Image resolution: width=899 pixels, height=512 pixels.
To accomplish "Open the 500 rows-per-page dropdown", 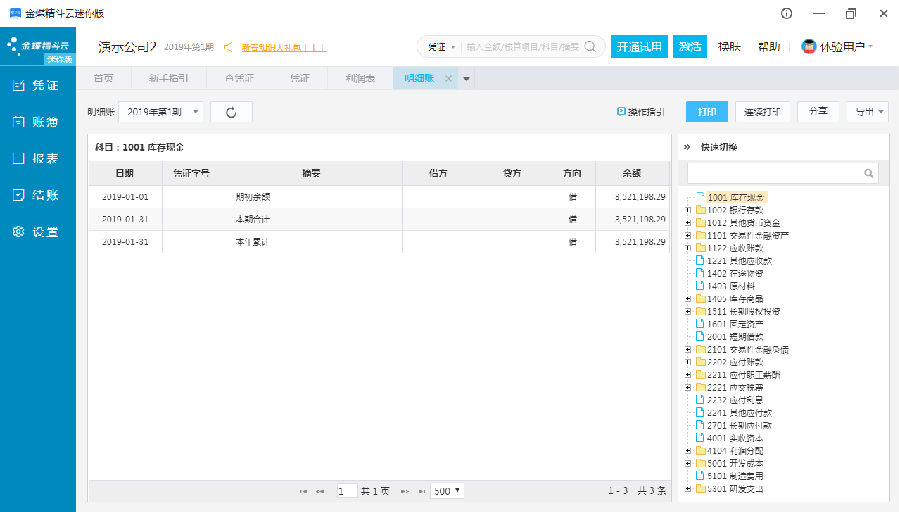I will pos(447,491).
